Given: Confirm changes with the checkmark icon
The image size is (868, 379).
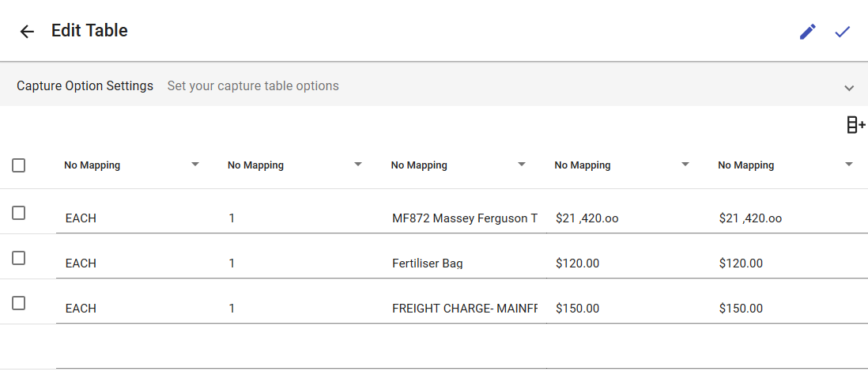Looking at the screenshot, I should (x=843, y=32).
